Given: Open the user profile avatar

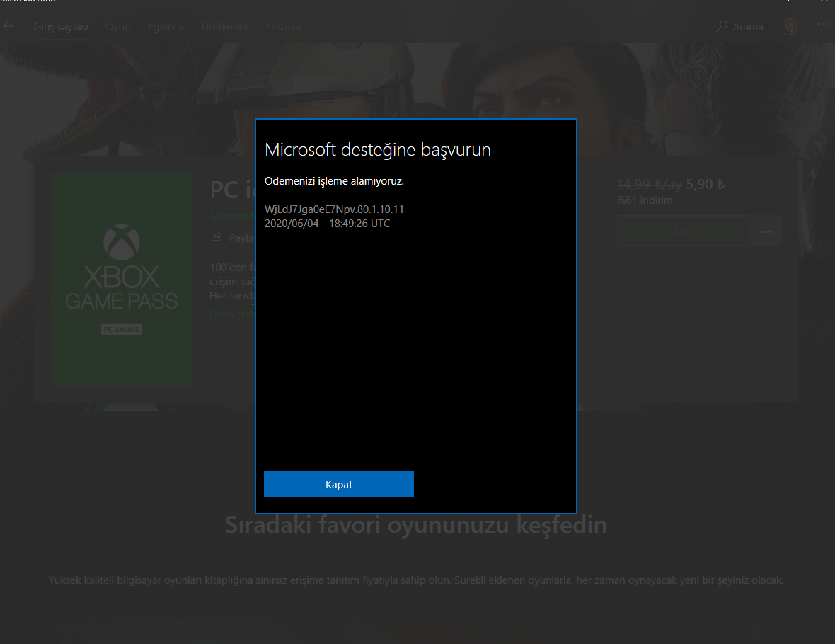Looking at the screenshot, I should pyautogui.click(x=790, y=26).
